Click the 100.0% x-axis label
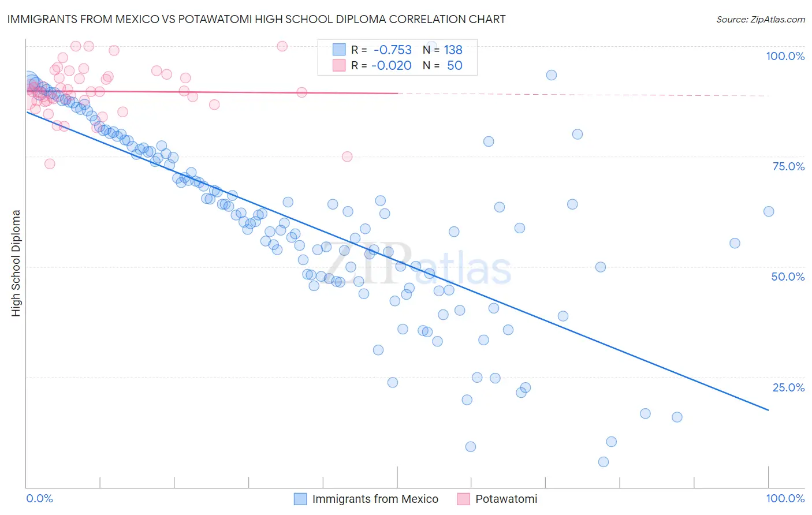Viewport: 812px width, 515px height. point(785,498)
